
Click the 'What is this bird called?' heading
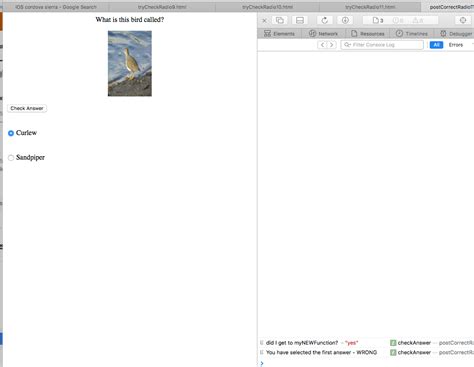click(130, 20)
